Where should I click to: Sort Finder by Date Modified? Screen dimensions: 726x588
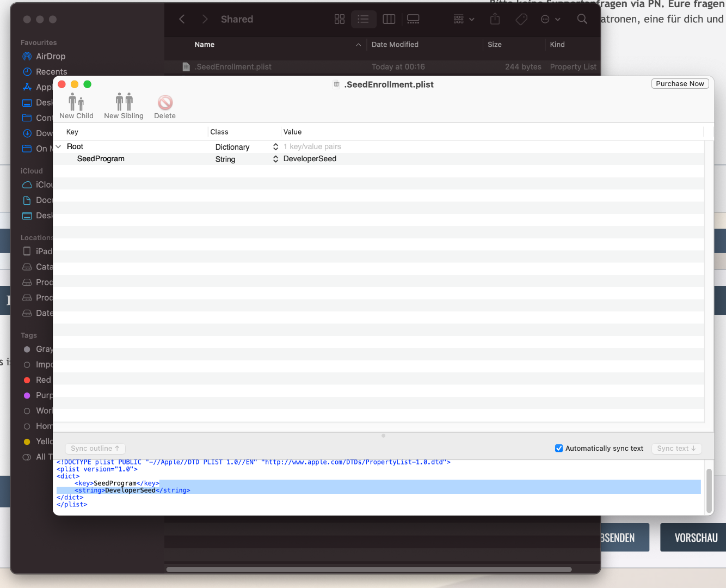click(x=395, y=45)
